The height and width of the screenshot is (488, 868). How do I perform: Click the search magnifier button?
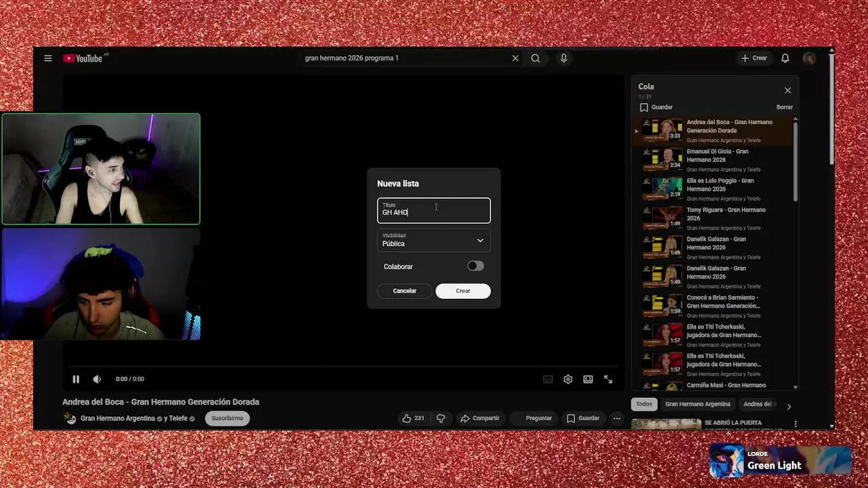(x=536, y=58)
